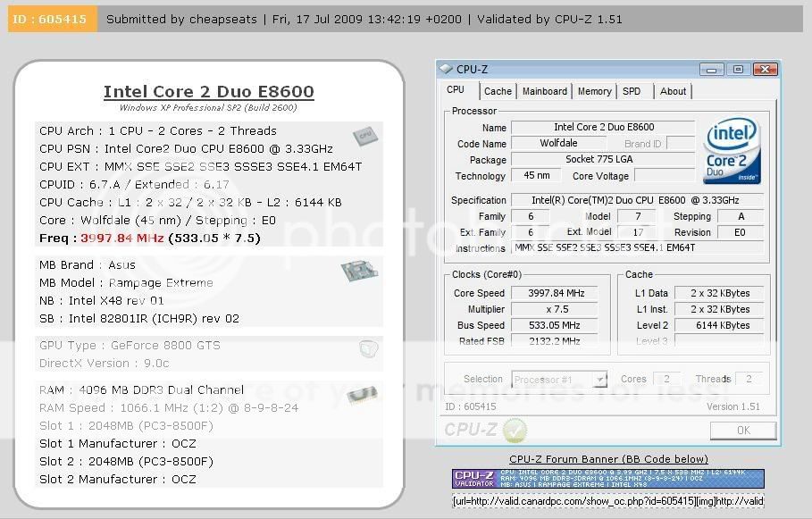Click the Intel Core 2 Duo logo
This screenshot has height=519, width=812.
coord(732,151)
